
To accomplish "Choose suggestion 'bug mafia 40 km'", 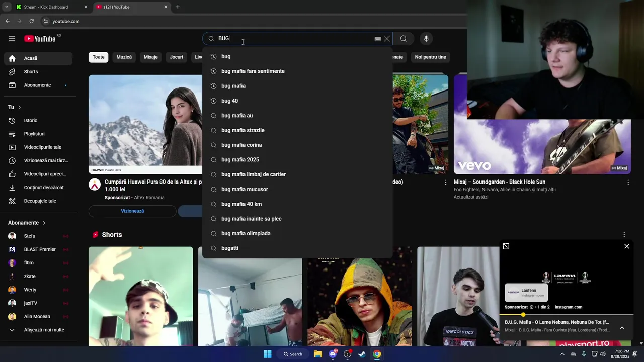I will pos(297,204).
